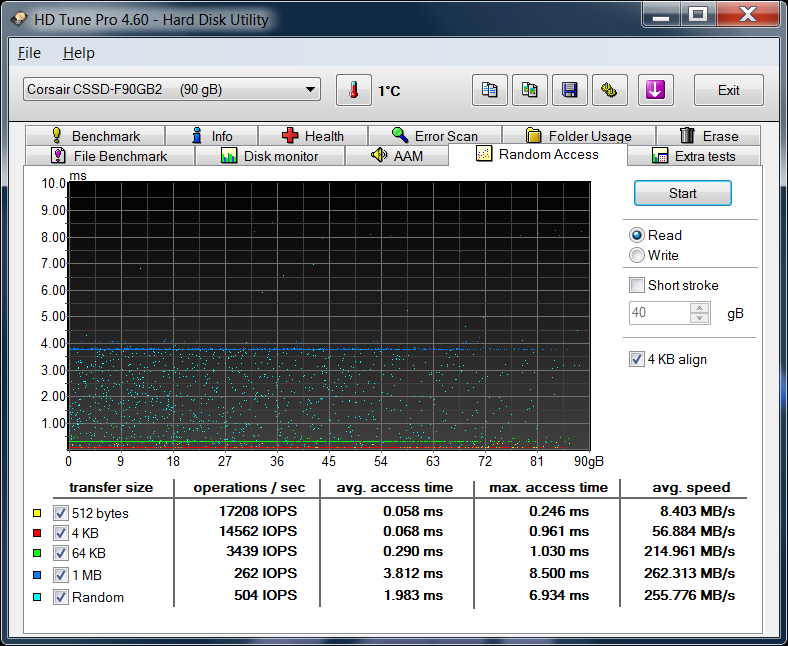The image size is (788, 646).
Task: Open options with the wrench icon
Action: click(x=609, y=91)
